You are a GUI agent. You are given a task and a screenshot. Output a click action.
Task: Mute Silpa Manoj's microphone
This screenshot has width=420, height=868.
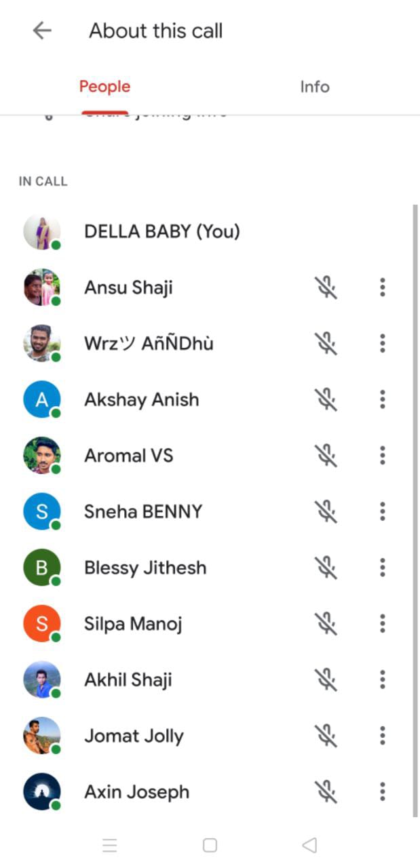(x=326, y=623)
